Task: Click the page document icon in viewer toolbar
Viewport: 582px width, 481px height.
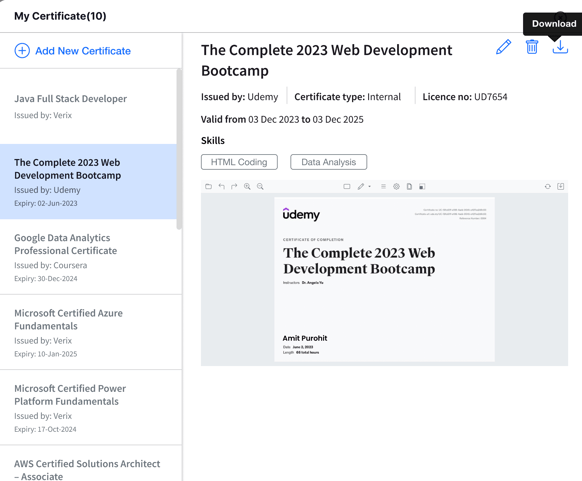Action: click(409, 186)
